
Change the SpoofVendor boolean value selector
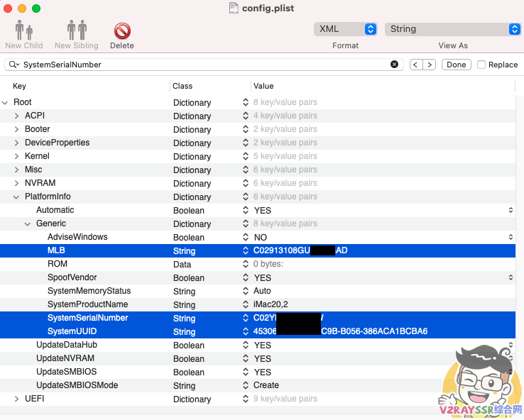511,277
